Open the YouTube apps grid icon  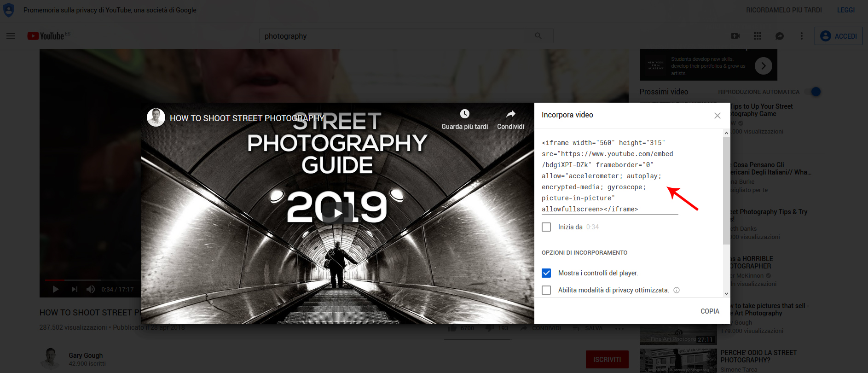[x=757, y=36]
